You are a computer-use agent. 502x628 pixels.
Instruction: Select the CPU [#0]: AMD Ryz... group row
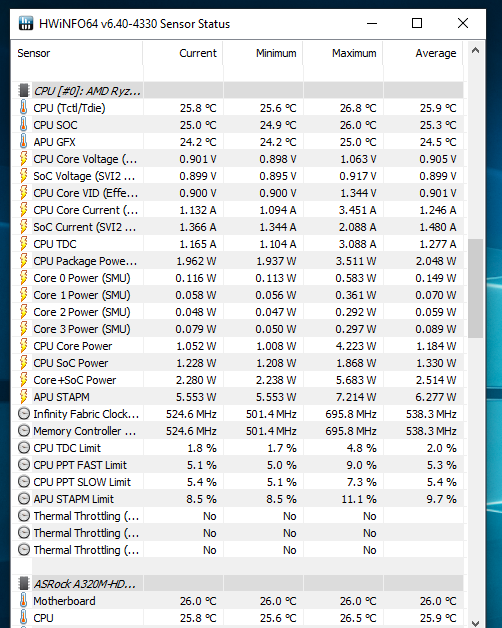point(240,91)
